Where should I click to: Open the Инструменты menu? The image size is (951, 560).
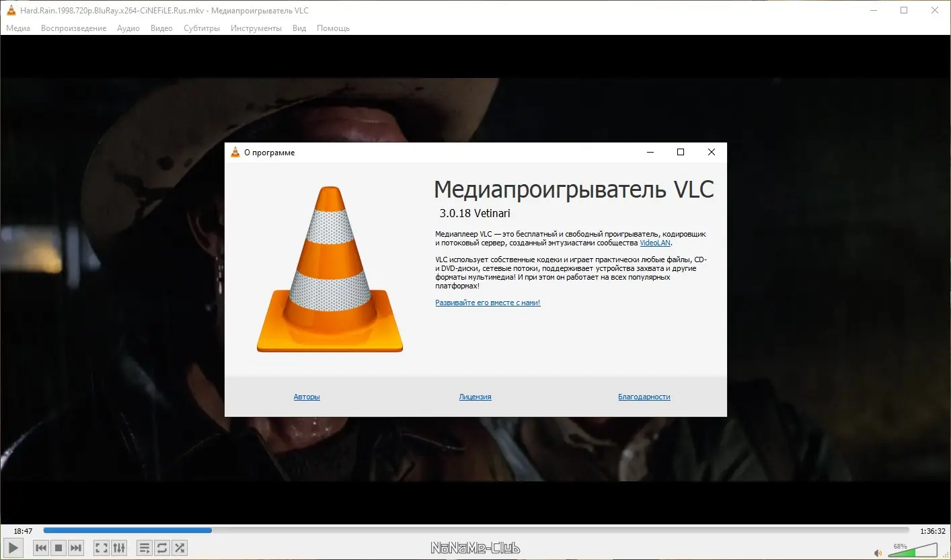pyautogui.click(x=256, y=28)
